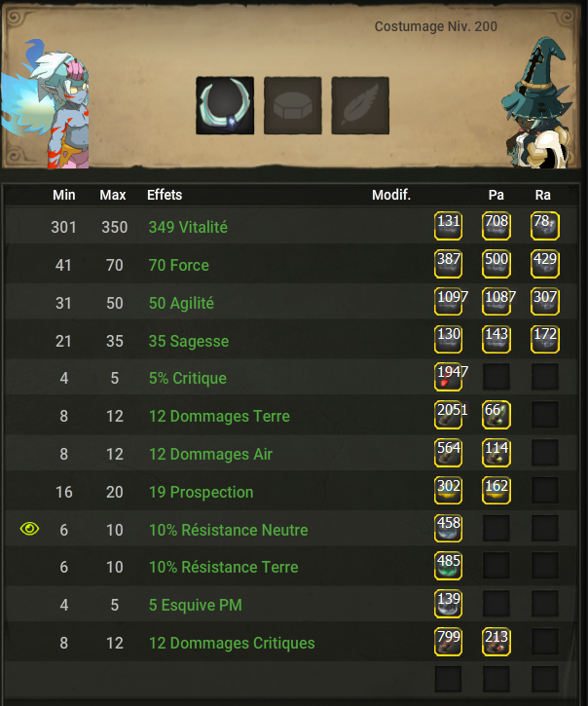Open the empty feather signature slot

coord(360,105)
